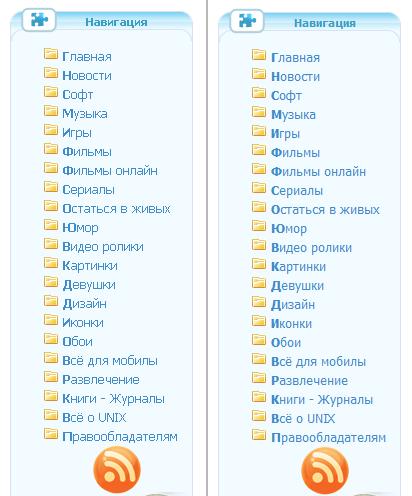
Task: Visit Видео ролики in right panel
Action: coord(312,248)
